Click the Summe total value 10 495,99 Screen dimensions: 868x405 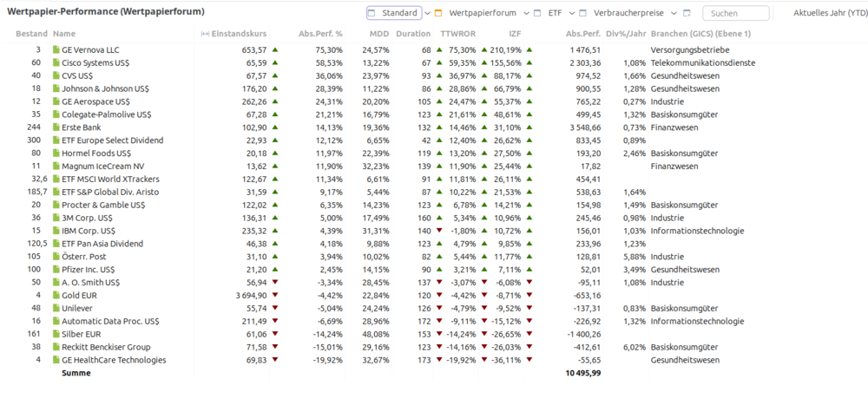pos(583,373)
